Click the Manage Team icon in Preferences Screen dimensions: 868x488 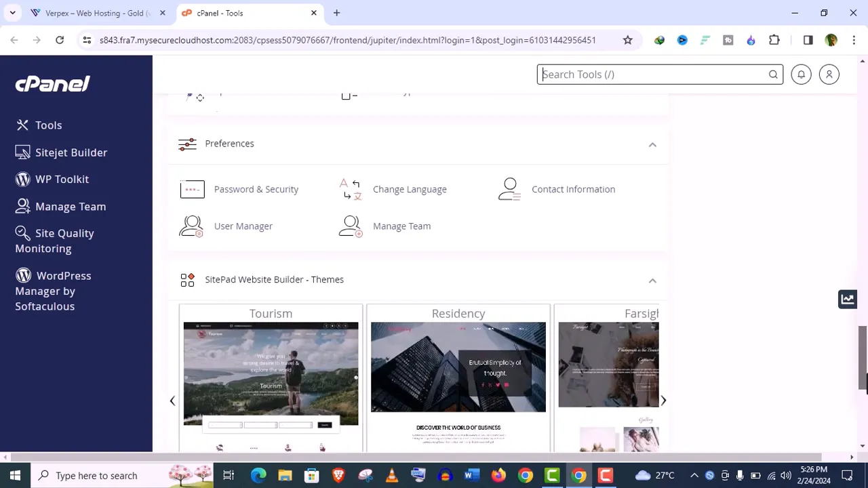351,226
